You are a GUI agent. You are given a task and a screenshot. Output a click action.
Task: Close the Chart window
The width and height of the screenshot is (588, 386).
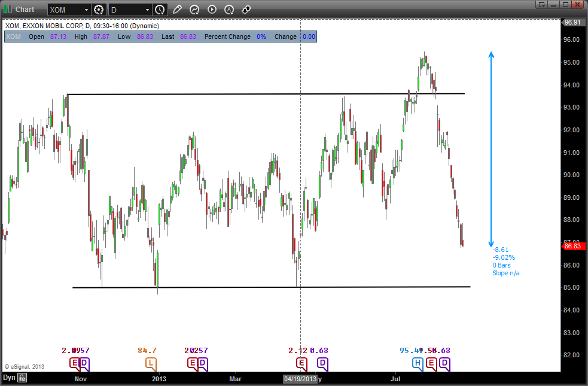pyautogui.click(x=578, y=5)
